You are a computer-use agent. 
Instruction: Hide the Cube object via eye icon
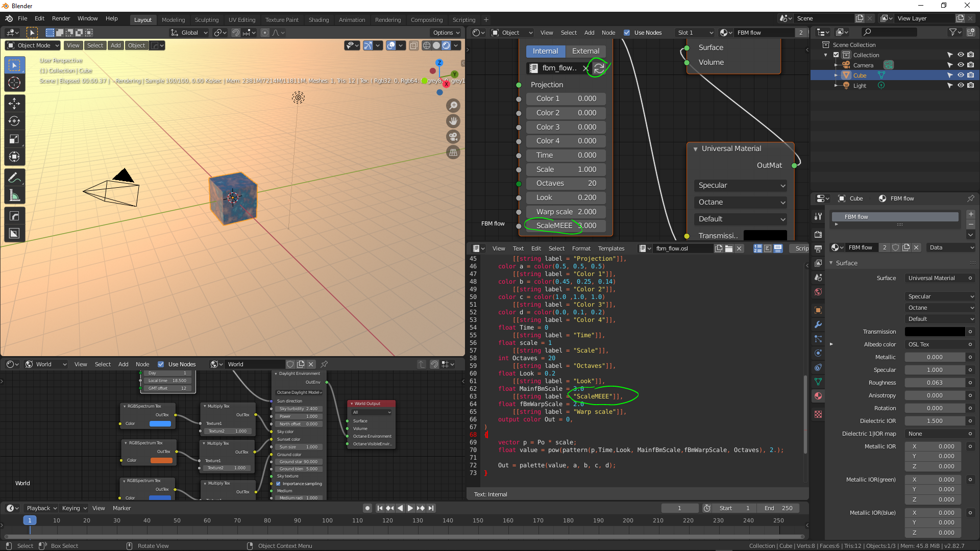[x=960, y=75]
